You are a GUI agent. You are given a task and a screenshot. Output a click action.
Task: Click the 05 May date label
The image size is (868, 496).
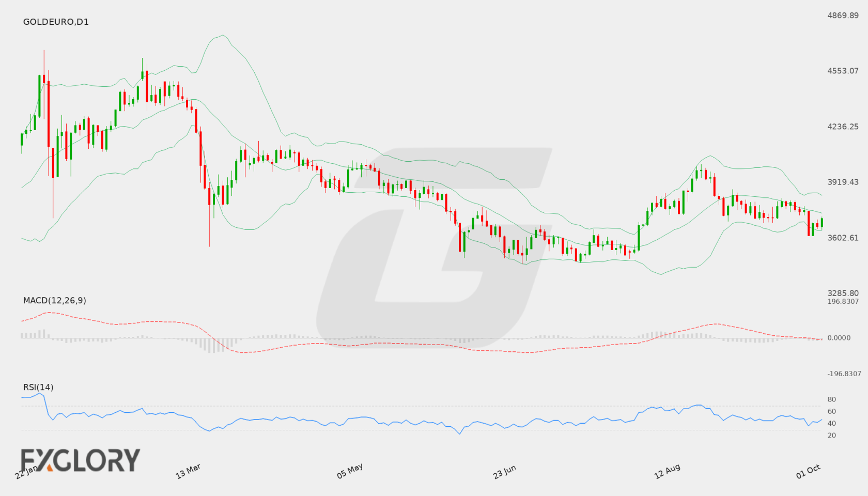350,471
